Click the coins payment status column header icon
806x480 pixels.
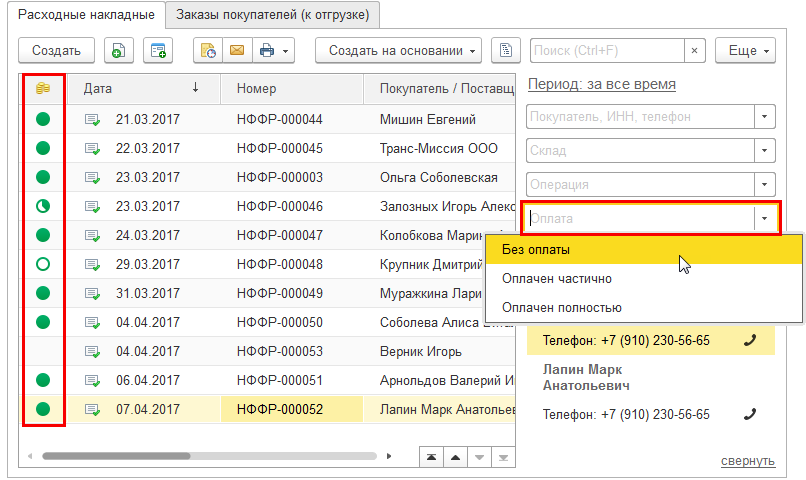click(43, 88)
